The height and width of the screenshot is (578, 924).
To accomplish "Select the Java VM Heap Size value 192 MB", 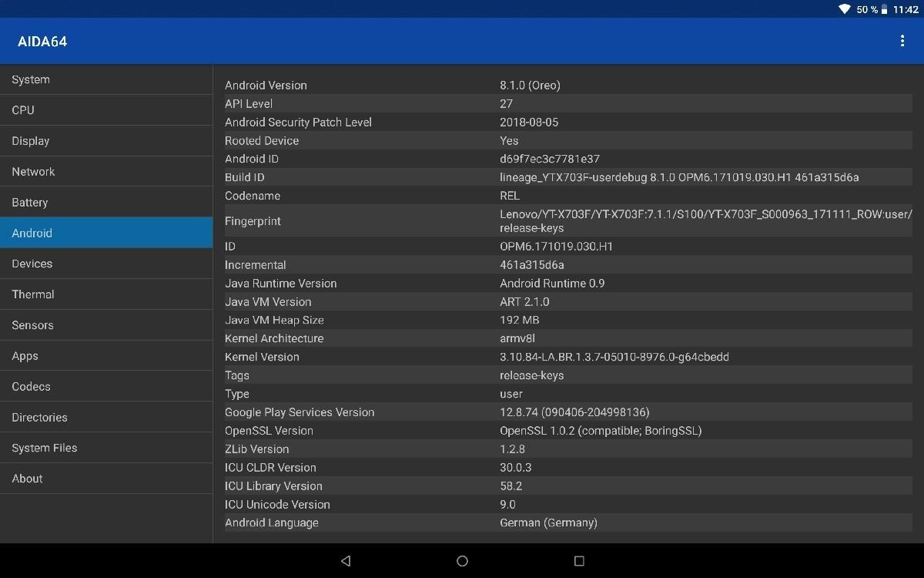I will pos(520,321).
